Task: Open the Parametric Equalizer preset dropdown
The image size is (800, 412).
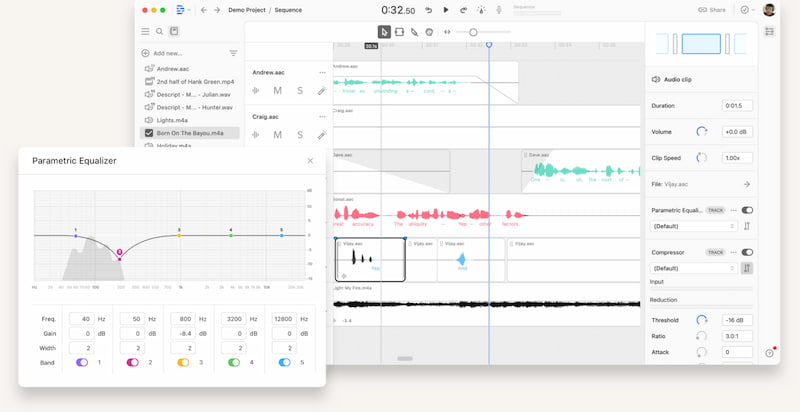Action: [694, 226]
